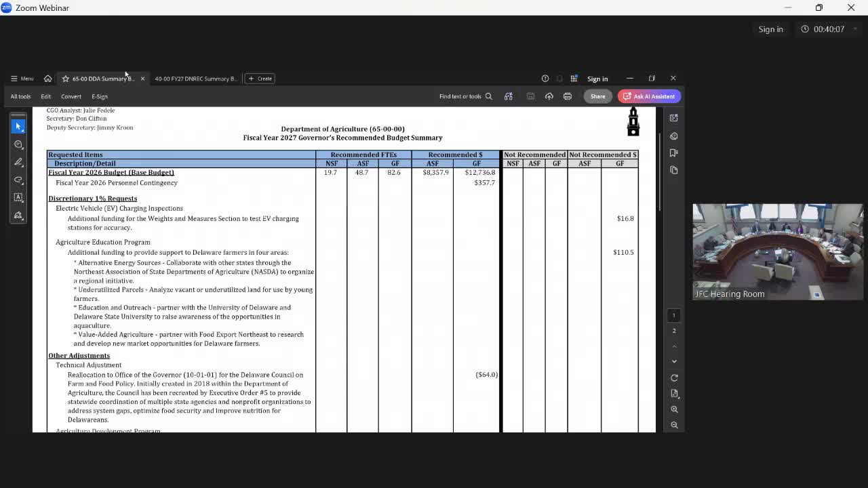Select the arrow selection tool
Image resolution: width=868 pixels, height=488 pixels.
point(18,126)
